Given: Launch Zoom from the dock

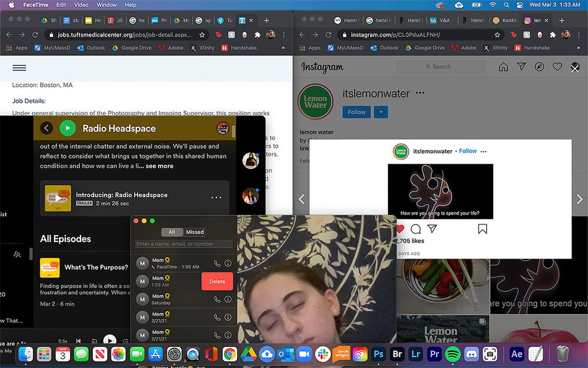Looking at the screenshot, I should (x=304, y=354).
